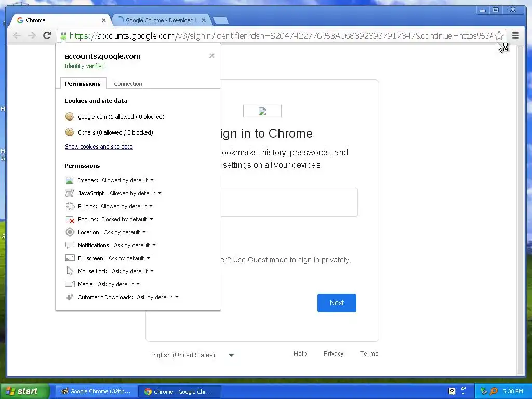This screenshot has height=399, width=532.
Task: Open the Privacy link
Action: click(x=334, y=353)
